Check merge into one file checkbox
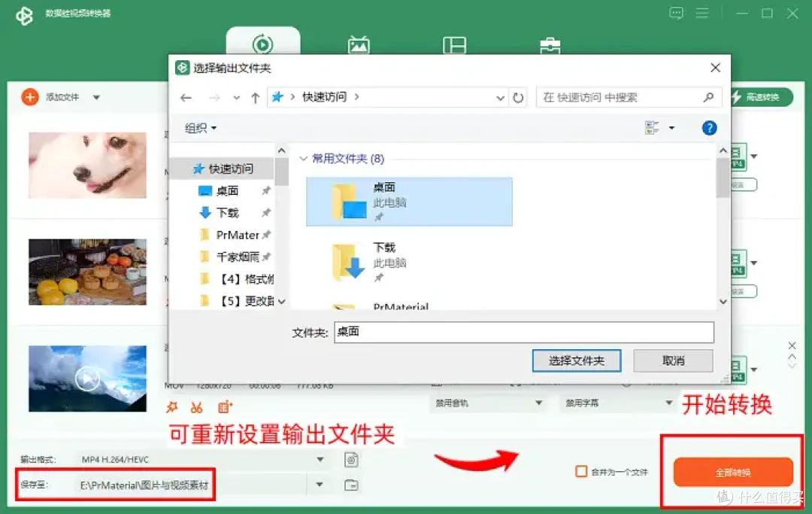812x514 pixels. click(x=581, y=472)
